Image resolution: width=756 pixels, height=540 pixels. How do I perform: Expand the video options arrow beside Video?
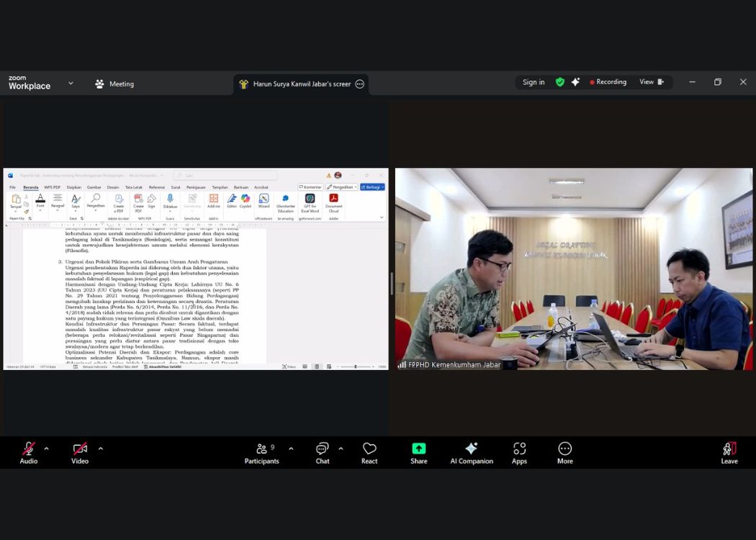tap(100, 449)
